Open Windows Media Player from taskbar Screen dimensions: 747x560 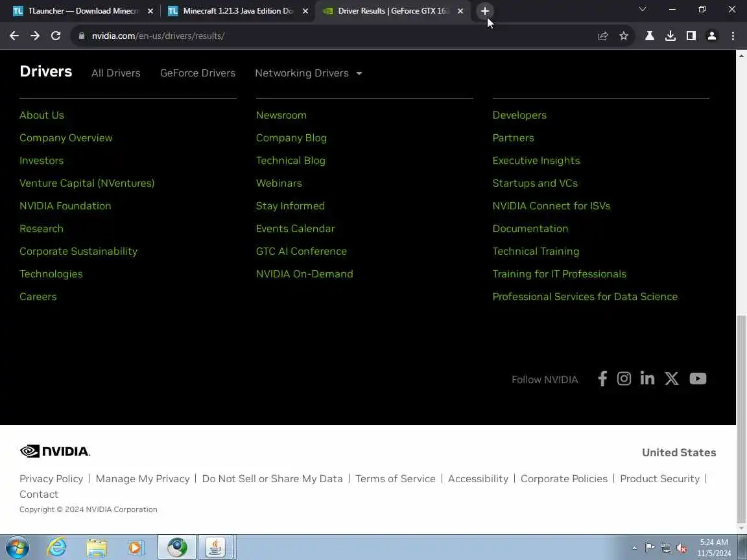[136, 548]
